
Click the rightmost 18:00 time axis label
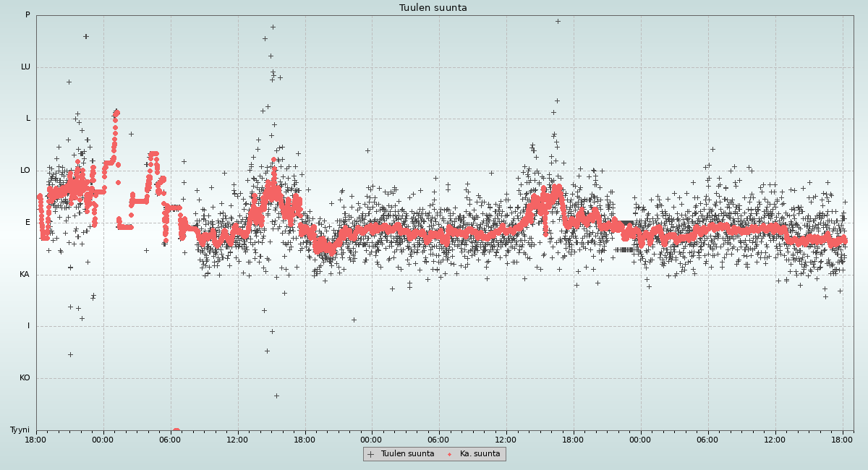click(842, 439)
